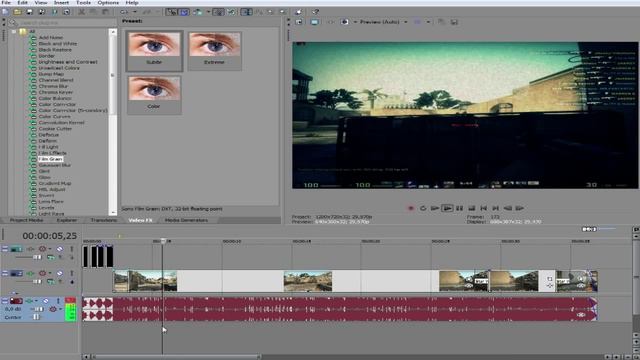The width and height of the screenshot is (640, 360).
Task: Click the Undo toolbar icon
Action: coord(124,12)
